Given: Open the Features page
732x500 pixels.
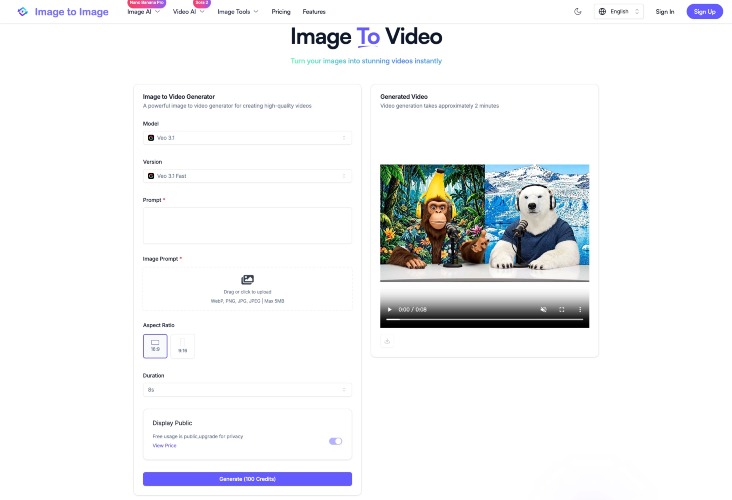Looking at the screenshot, I should coord(314,12).
